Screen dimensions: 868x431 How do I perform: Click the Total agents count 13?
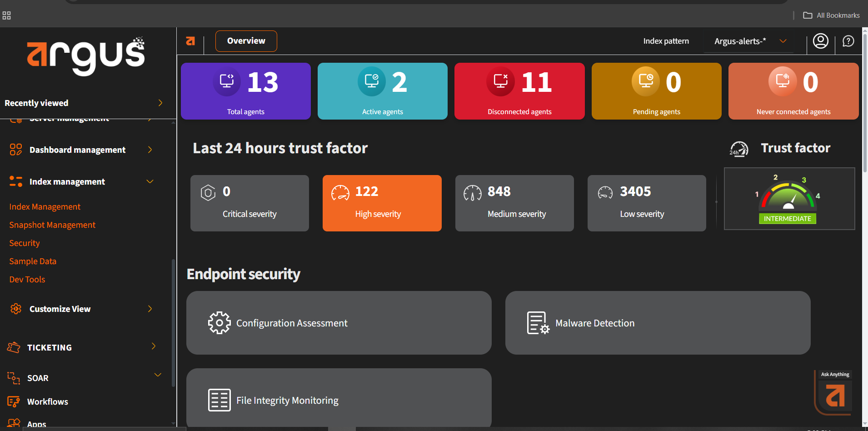pyautogui.click(x=263, y=82)
